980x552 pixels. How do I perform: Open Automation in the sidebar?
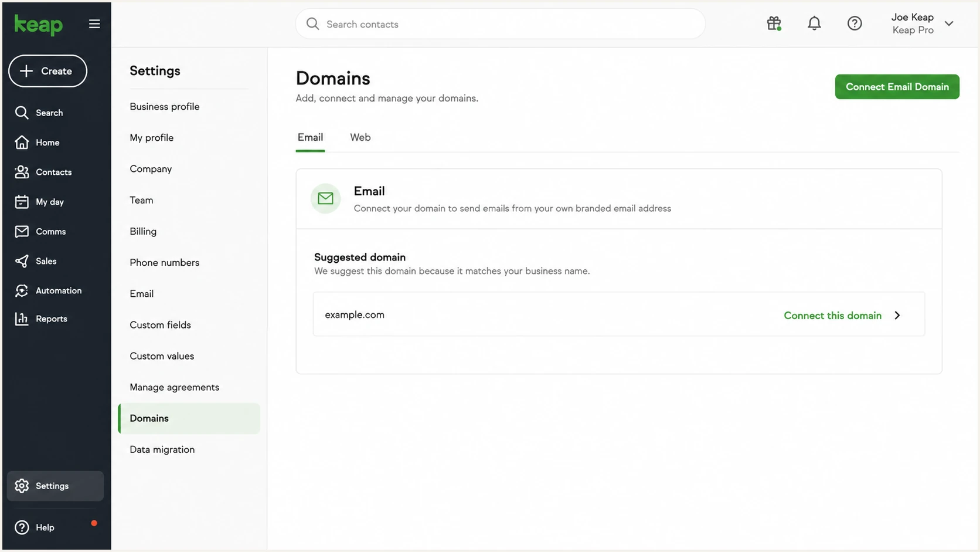(48, 290)
